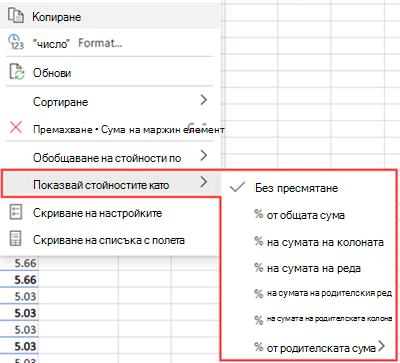Click percent icon beside на сумата на колоната
The height and width of the screenshot is (363, 400).
coord(259,241)
